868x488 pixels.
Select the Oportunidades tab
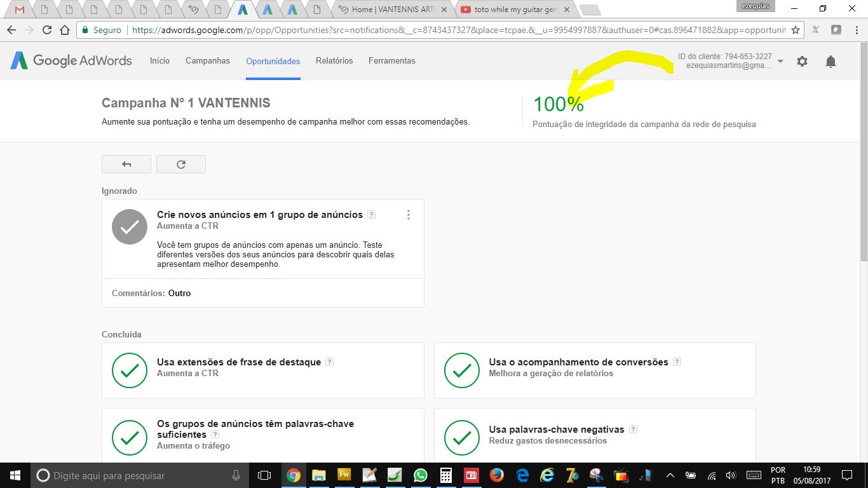(273, 61)
